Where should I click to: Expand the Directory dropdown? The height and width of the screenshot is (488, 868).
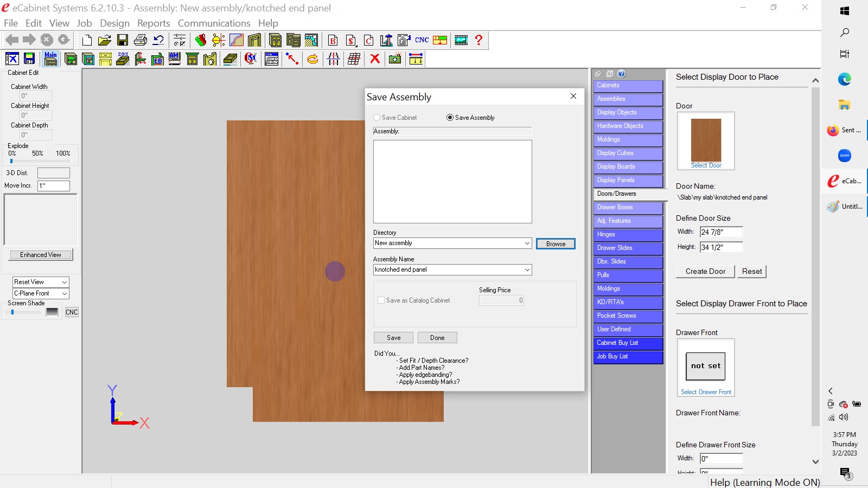(527, 243)
